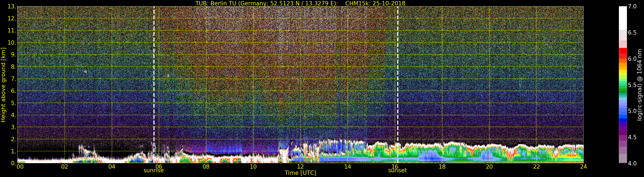Pick the white band atop the colorbar
This screenshot has width=644, height=177.
(x=623, y=18)
